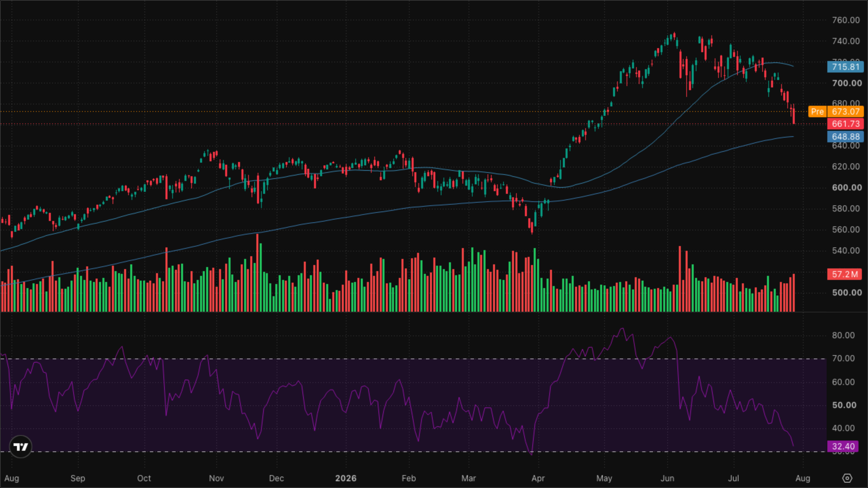Select the 57.2M volume label
The image size is (868, 488).
pos(844,274)
